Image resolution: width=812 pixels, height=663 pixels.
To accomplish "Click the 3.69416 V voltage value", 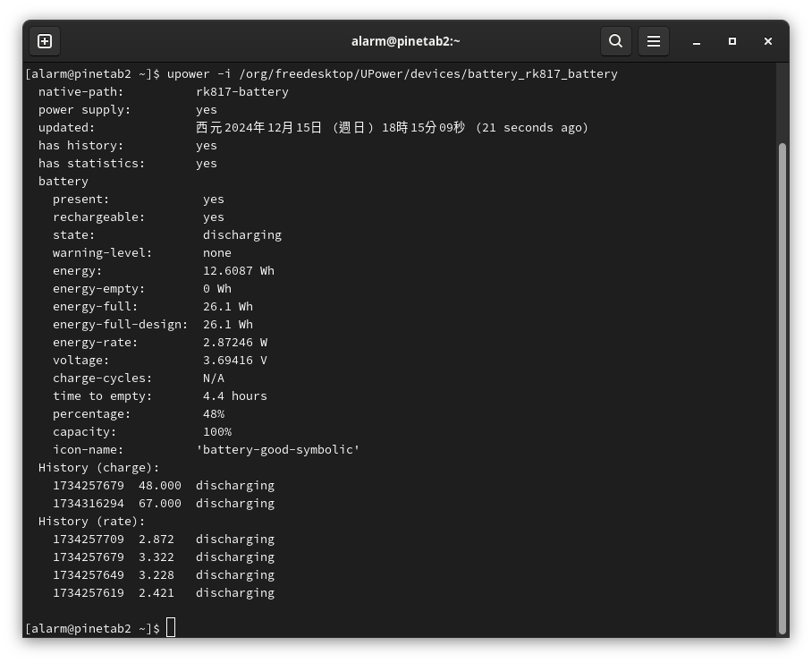I will point(235,360).
